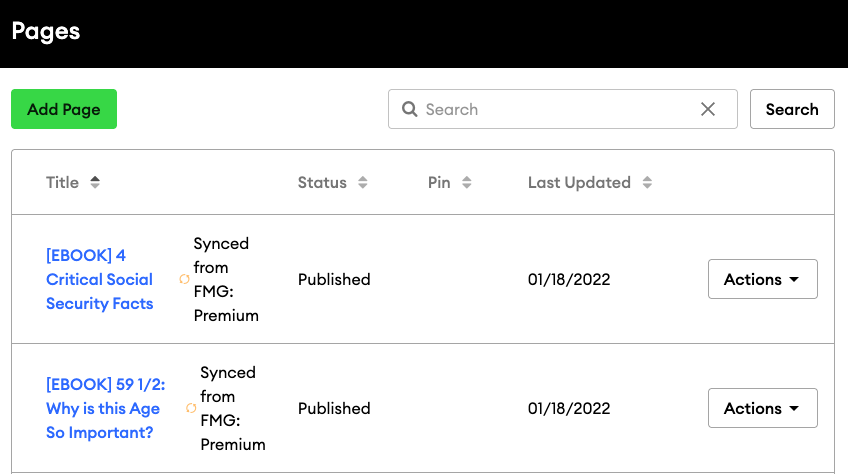
Task: Click the Status column sort icon
Action: tap(363, 182)
